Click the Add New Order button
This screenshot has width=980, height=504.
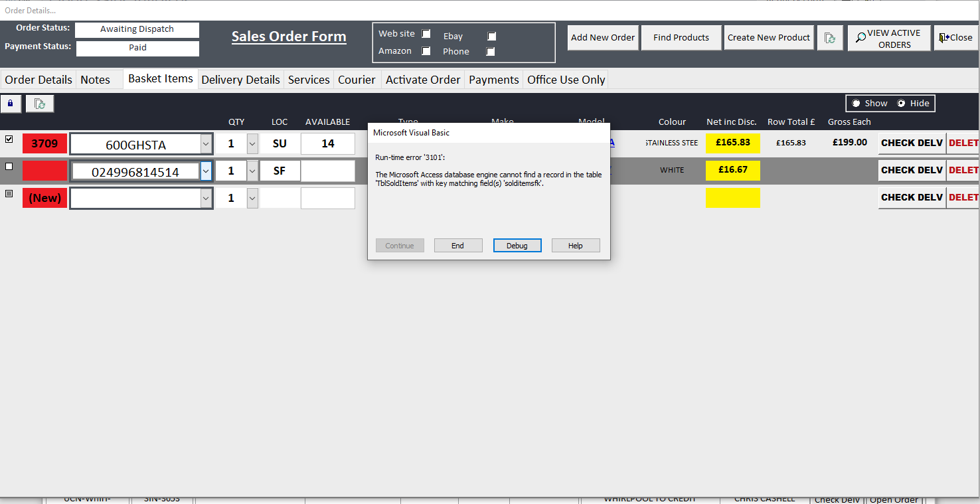click(603, 38)
